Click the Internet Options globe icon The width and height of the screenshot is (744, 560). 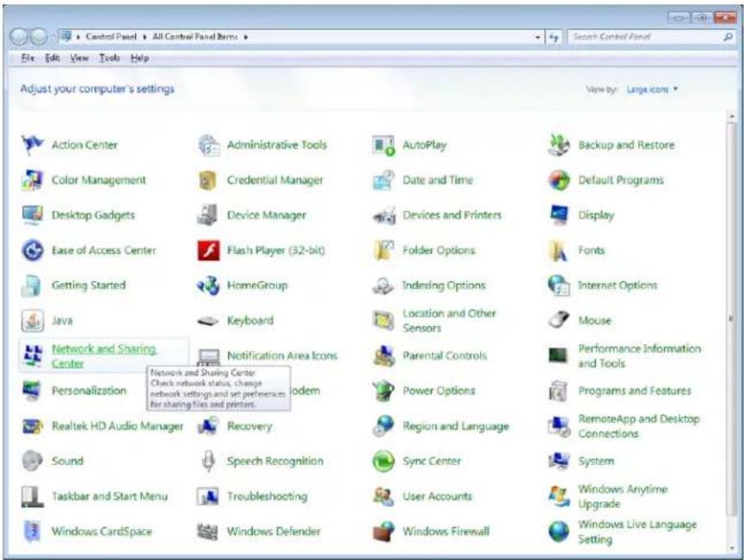click(x=559, y=286)
